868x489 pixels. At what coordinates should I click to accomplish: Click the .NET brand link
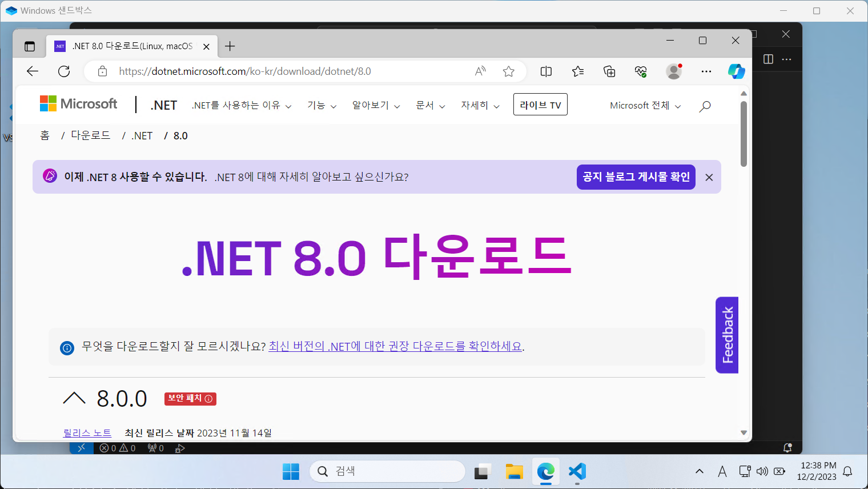(x=164, y=106)
